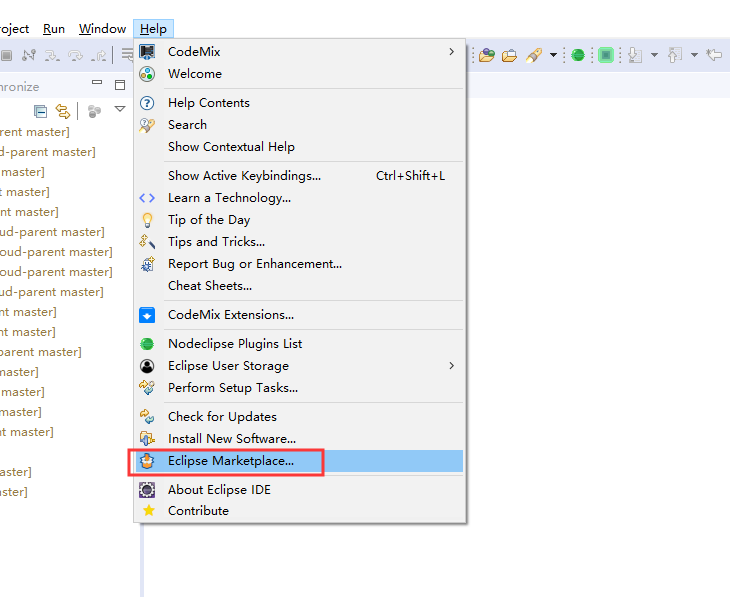Switch to the Synchronize view tab
This screenshot has width=730, height=597.
point(19,87)
